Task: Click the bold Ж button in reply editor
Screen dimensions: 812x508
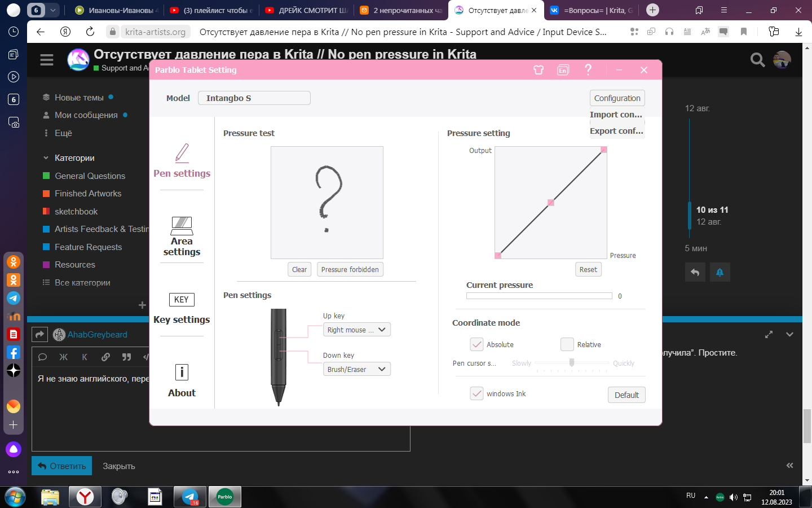Action: point(63,357)
